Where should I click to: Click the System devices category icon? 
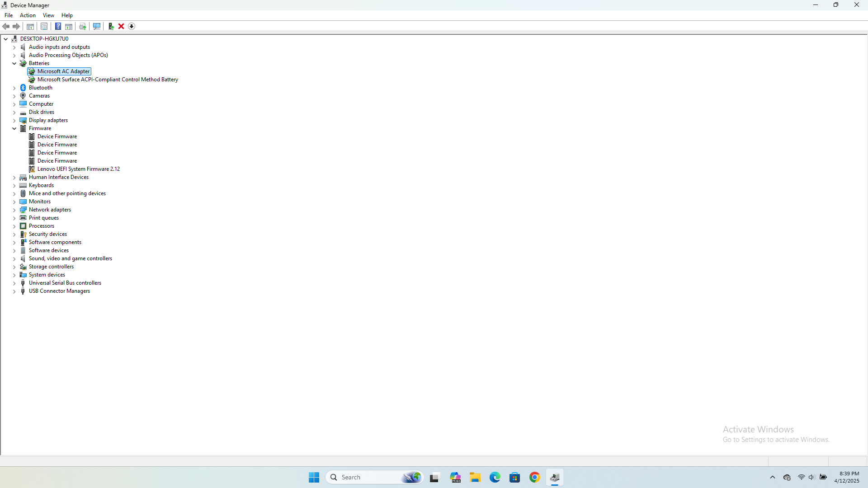(x=23, y=275)
